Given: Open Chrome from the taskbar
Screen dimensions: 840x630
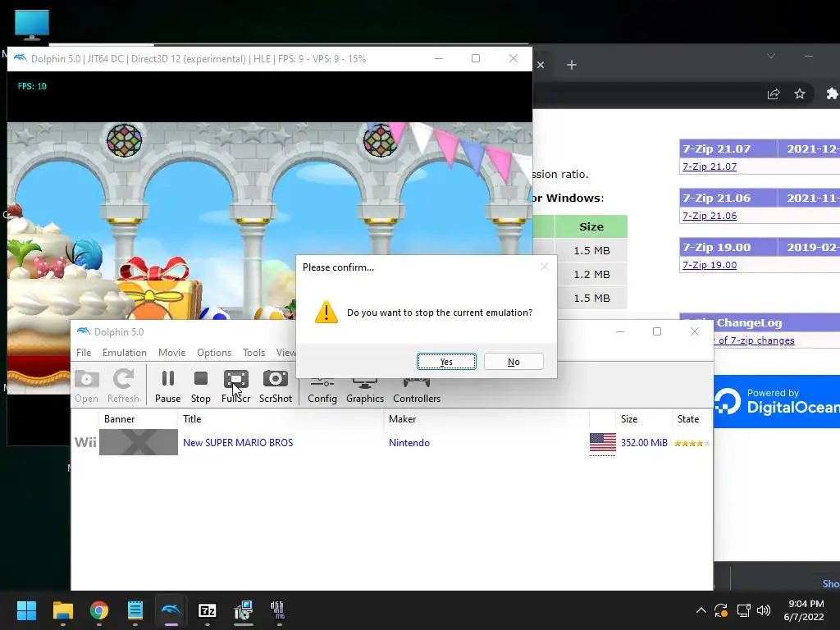Looking at the screenshot, I should (x=99, y=610).
